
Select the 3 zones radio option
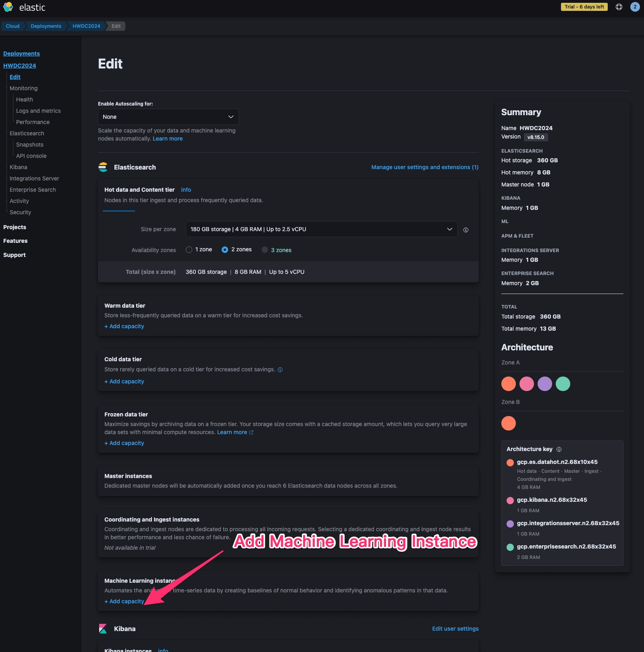tap(265, 250)
